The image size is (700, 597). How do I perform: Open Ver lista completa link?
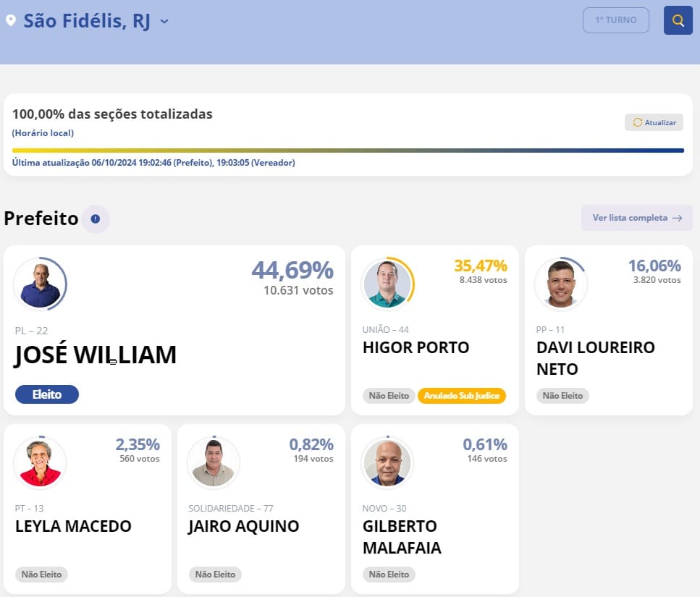click(637, 218)
